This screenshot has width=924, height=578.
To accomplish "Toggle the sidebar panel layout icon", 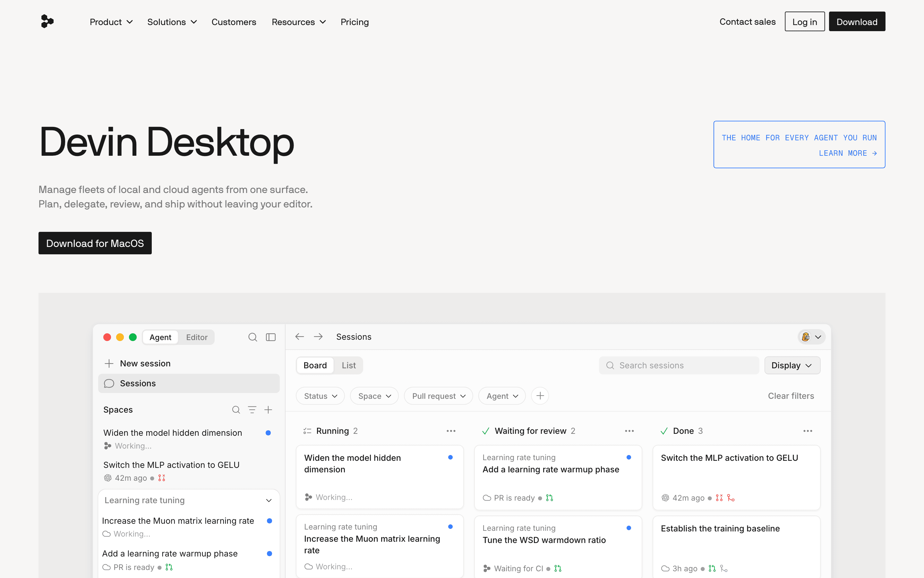I will click(271, 337).
